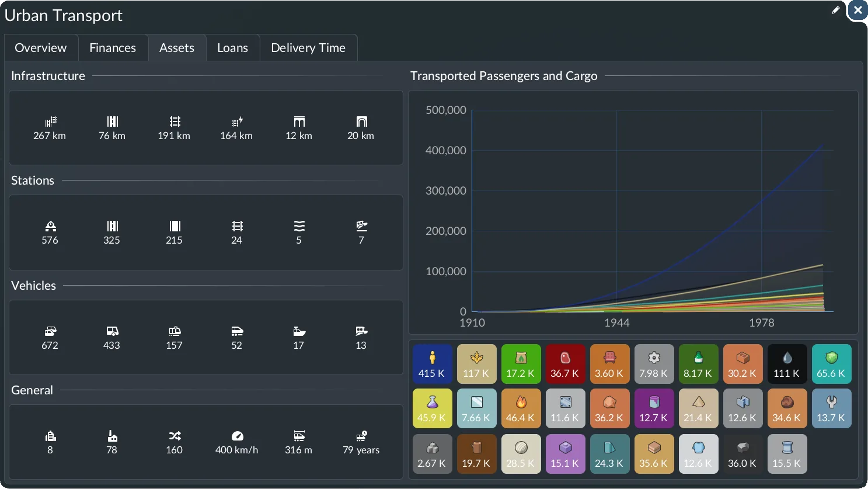
Task: Click the tram icon above 157
Action: (175, 331)
